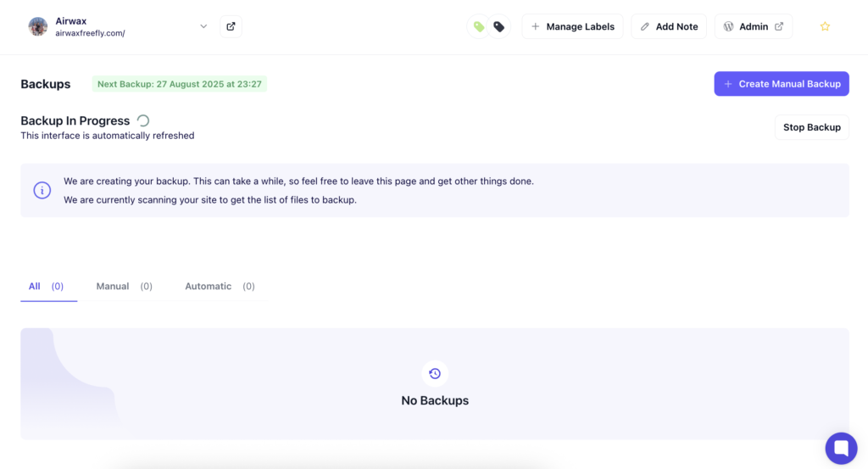Click "This interface is automatically refreshed" text
This screenshot has height=469, width=868.
point(108,136)
